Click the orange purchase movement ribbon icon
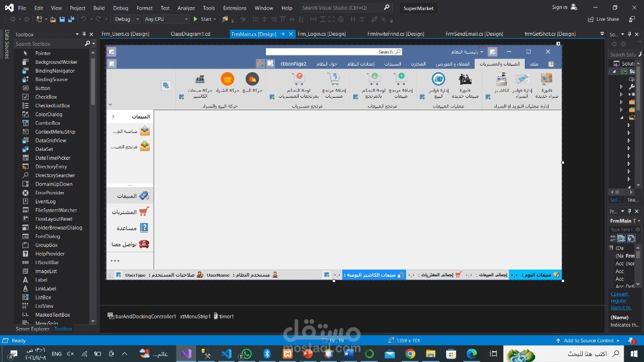 coord(227,79)
